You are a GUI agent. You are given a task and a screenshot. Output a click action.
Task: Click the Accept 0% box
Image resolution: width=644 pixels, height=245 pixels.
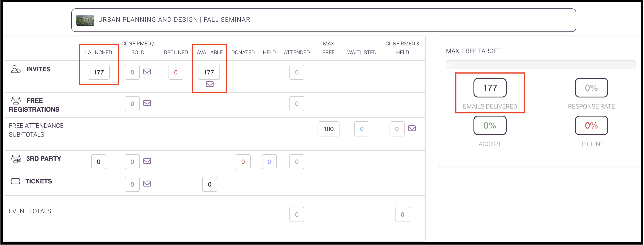(490, 126)
